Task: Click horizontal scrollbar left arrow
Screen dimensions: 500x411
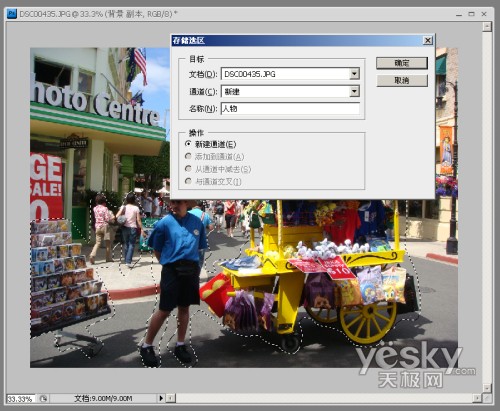Action: [170, 398]
